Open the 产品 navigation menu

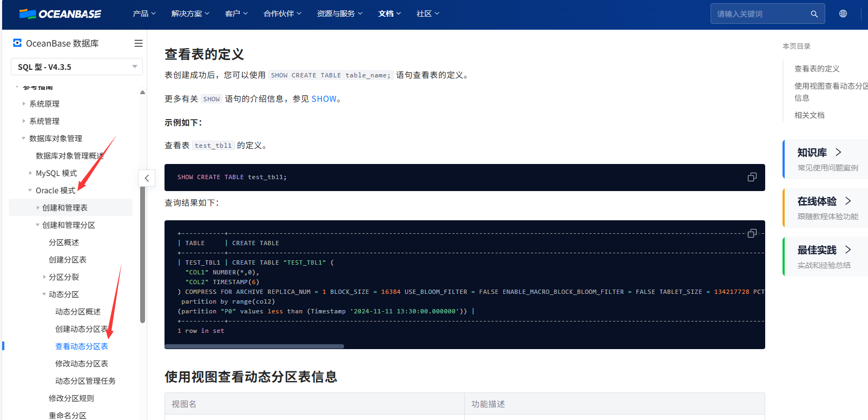[x=144, y=14]
